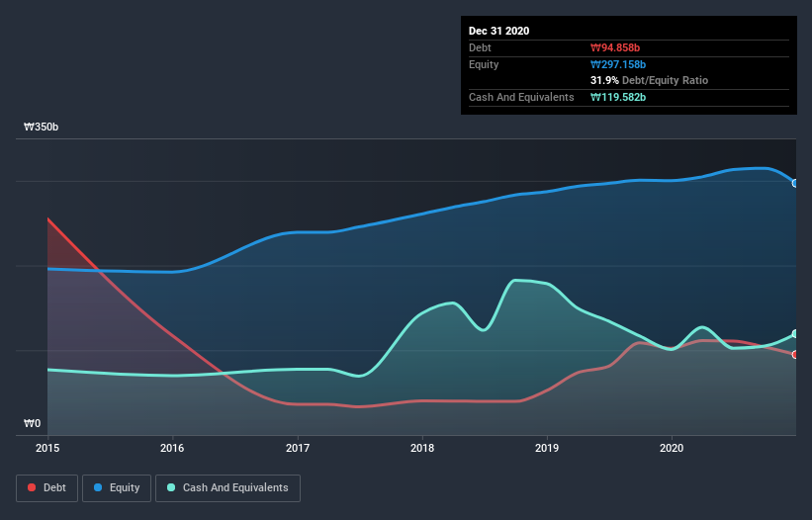Screen dimensions: 812x520
Task: Click the ₩297.158b equity value
Action: 618,64
